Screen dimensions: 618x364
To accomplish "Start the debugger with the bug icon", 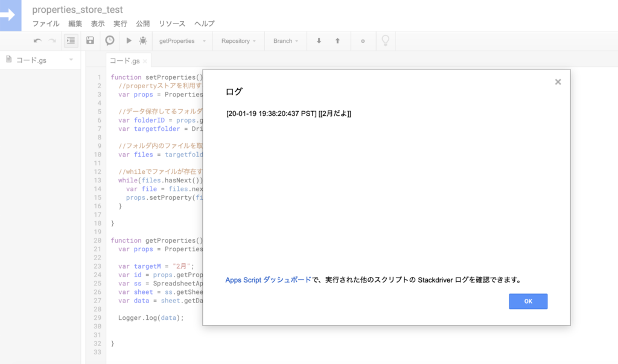I will (142, 40).
